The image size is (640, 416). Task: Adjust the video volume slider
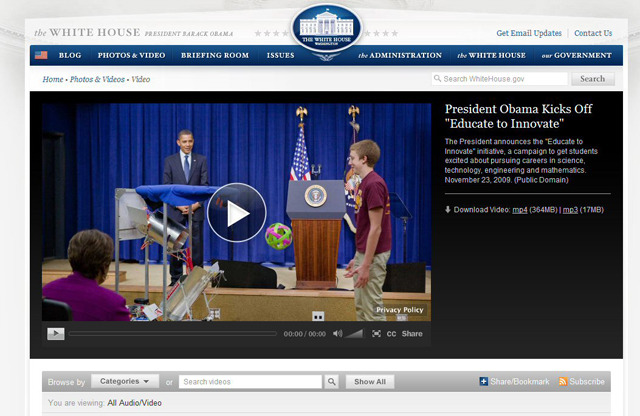[355, 334]
